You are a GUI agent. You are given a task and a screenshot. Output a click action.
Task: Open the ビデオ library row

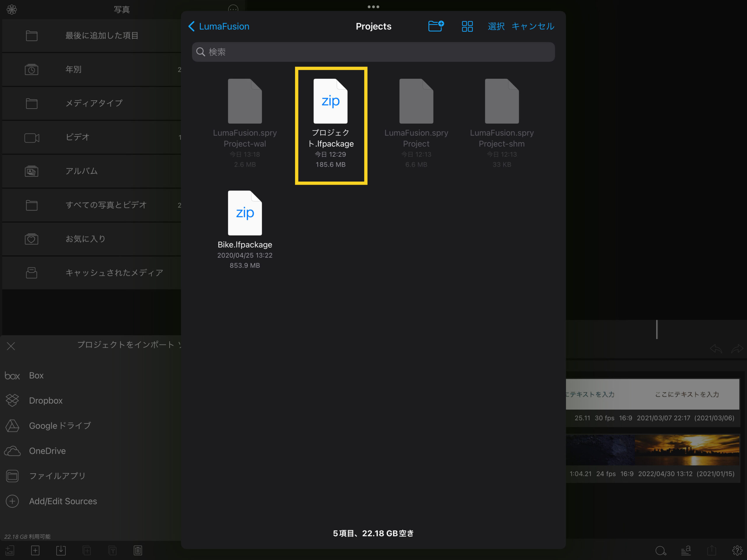pyautogui.click(x=92, y=137)
